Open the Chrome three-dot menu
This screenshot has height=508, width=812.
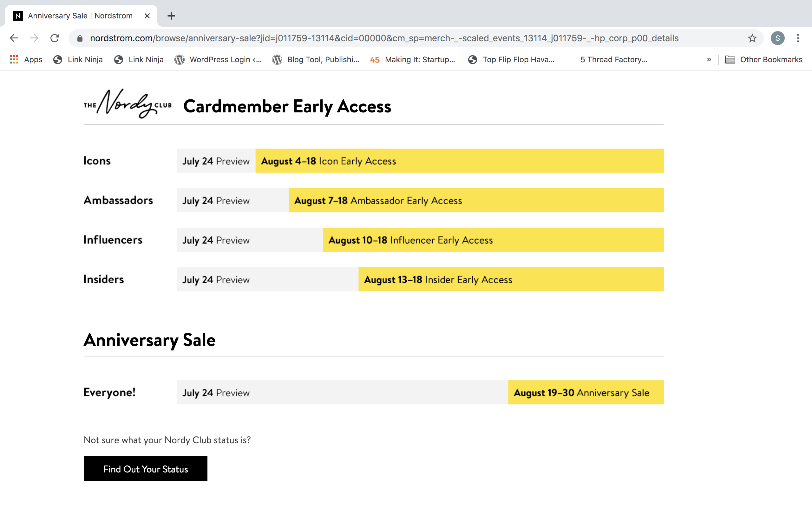tap(798, 38)
